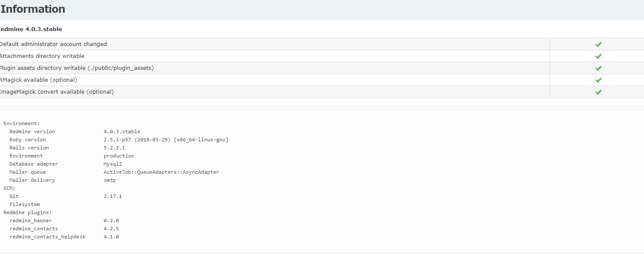Screen dimensions: 644x255
Task: Click the ImageMagick convert available (optional) label
Action: tap(57, 92)
